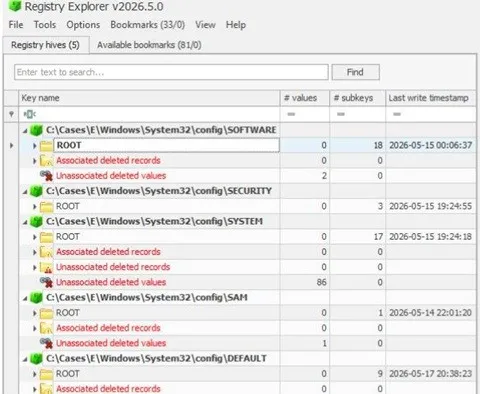Expand the DEFAULT ROOT key
The width and height of the screenshot is (480, 394).
tap(35, 374)
